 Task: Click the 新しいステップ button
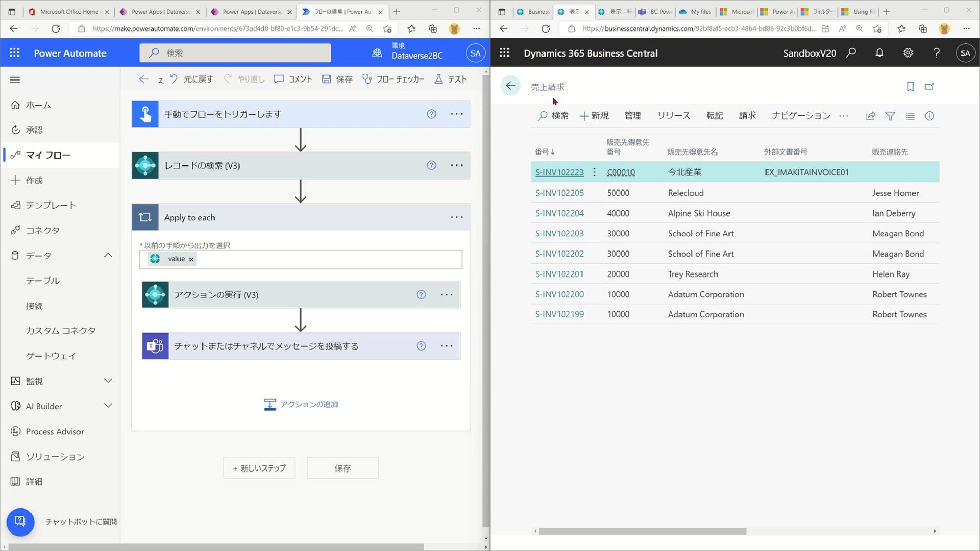pos(259,468)
